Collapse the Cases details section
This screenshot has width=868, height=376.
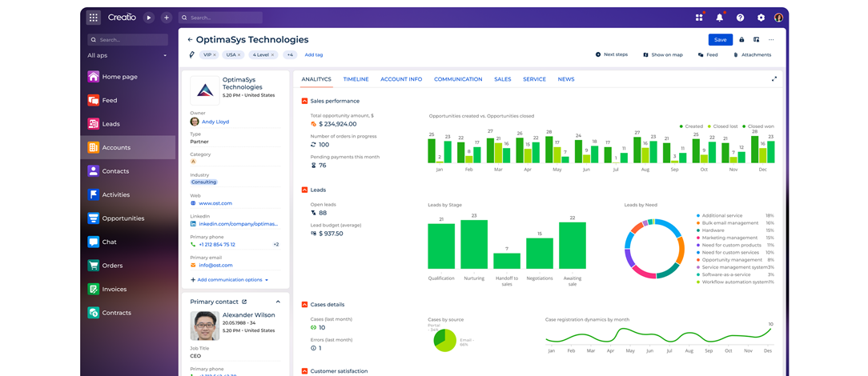(304, 304)
